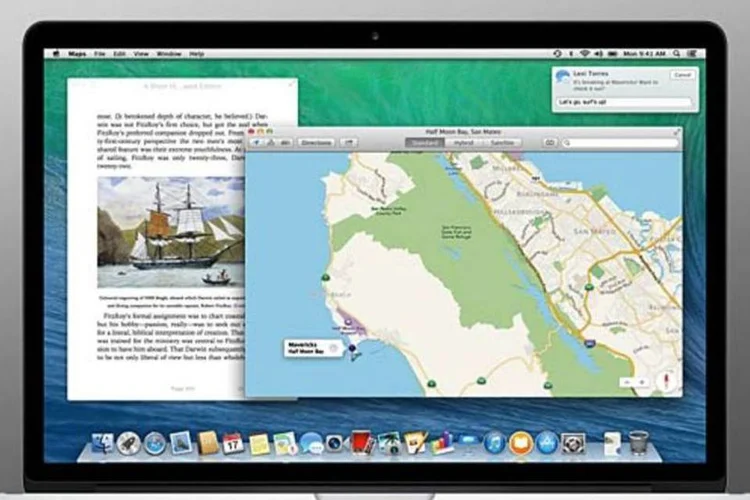Open the Wi-Fi status menu

585,54
